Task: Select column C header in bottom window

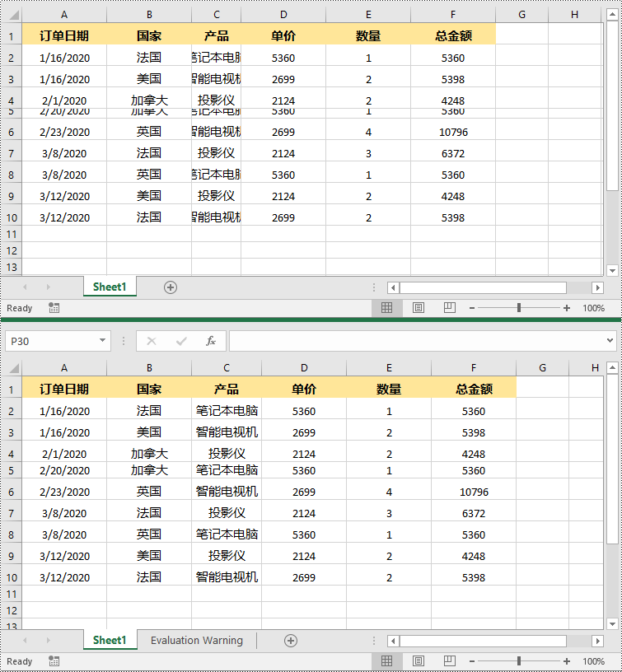Action: pos(227,368)
